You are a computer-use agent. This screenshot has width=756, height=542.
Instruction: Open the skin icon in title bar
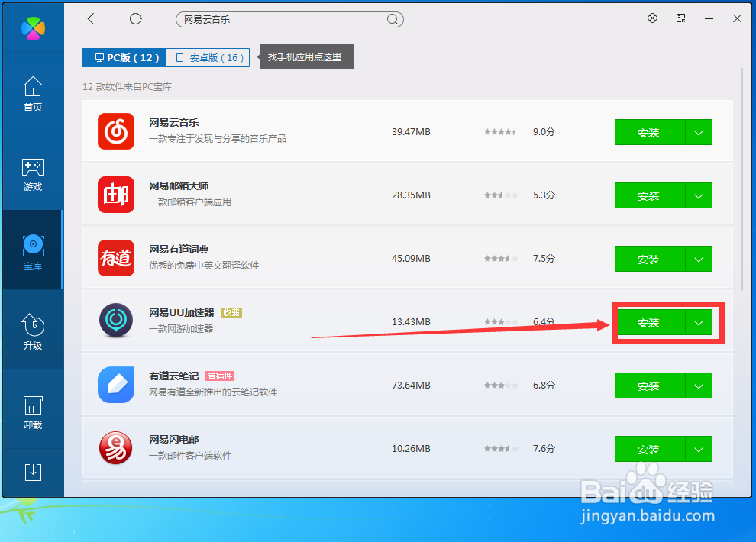(x=652, y=18)
